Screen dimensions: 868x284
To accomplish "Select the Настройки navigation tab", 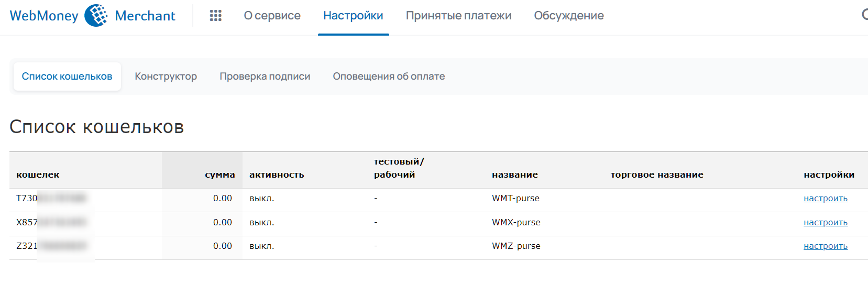I will click(353, 16).
